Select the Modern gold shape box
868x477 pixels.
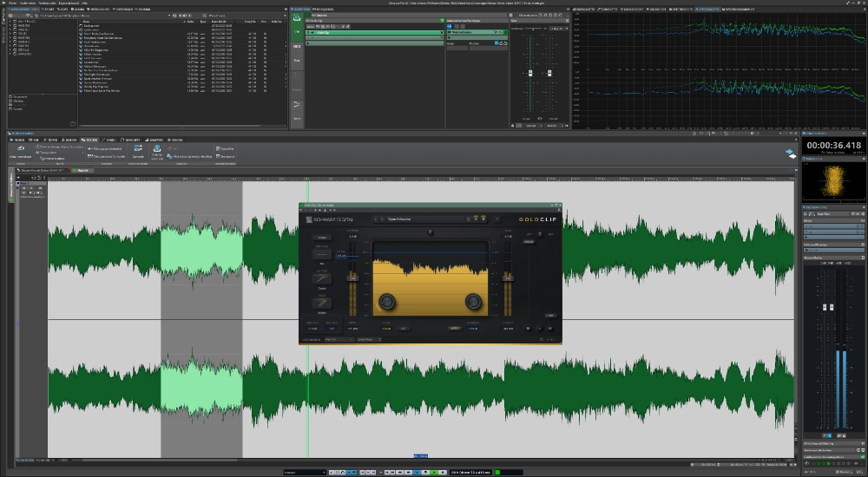322,304
